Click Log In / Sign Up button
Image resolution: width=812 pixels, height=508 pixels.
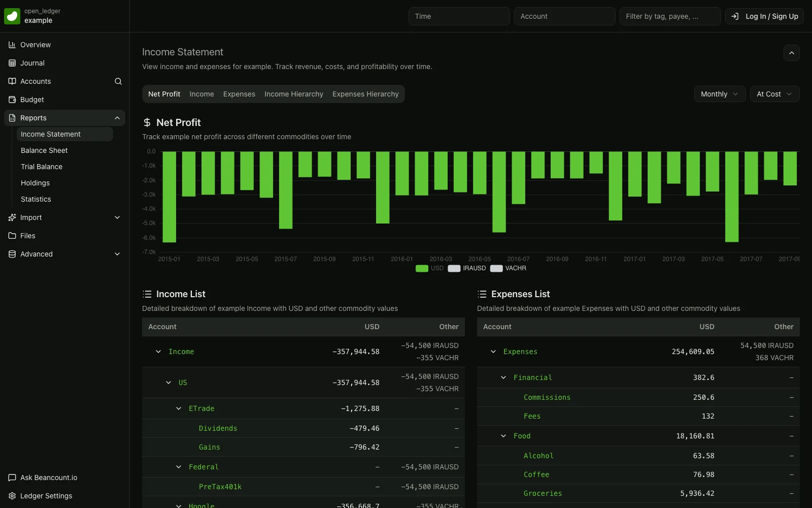click(x=764, y=16)
